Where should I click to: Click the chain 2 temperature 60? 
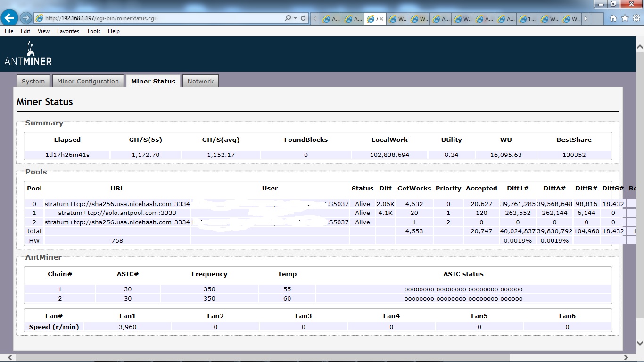[x=287, y=299]
